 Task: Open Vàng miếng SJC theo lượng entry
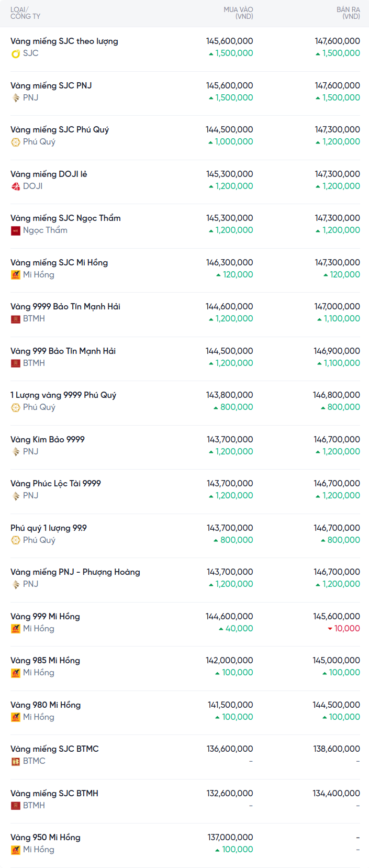point(64,41)
